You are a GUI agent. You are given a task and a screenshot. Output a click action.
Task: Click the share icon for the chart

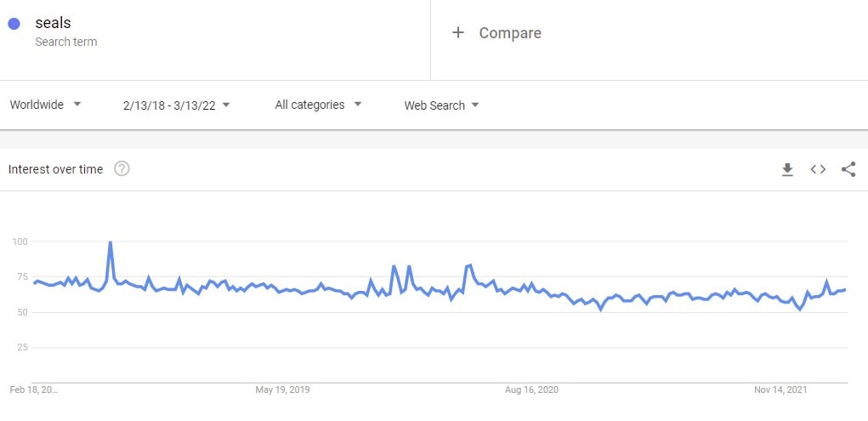click(848, 169)
